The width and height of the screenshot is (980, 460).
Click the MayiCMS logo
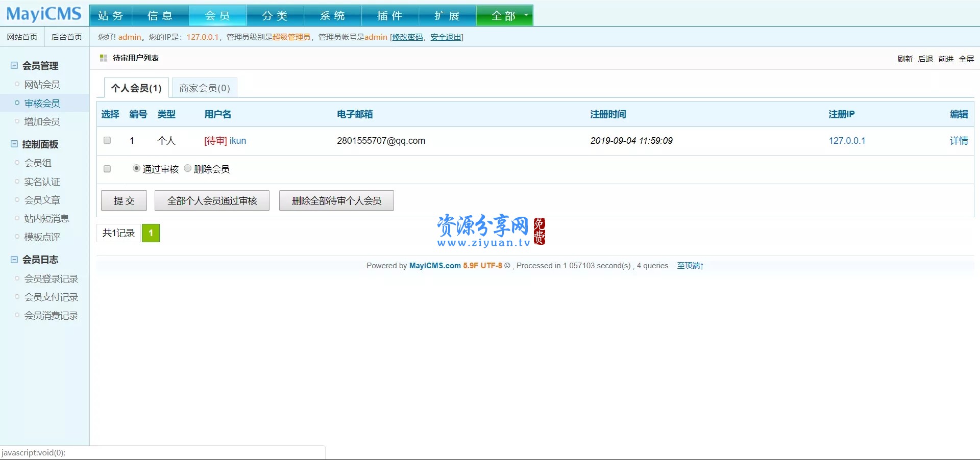[x=44, y=14]
